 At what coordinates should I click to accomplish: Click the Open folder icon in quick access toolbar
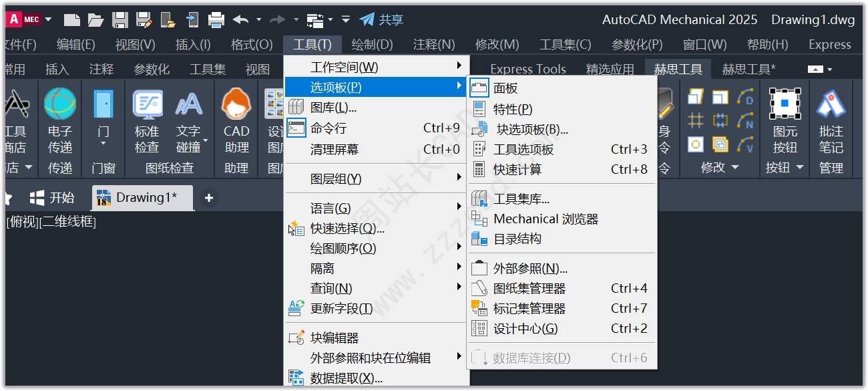coord(96,19)
